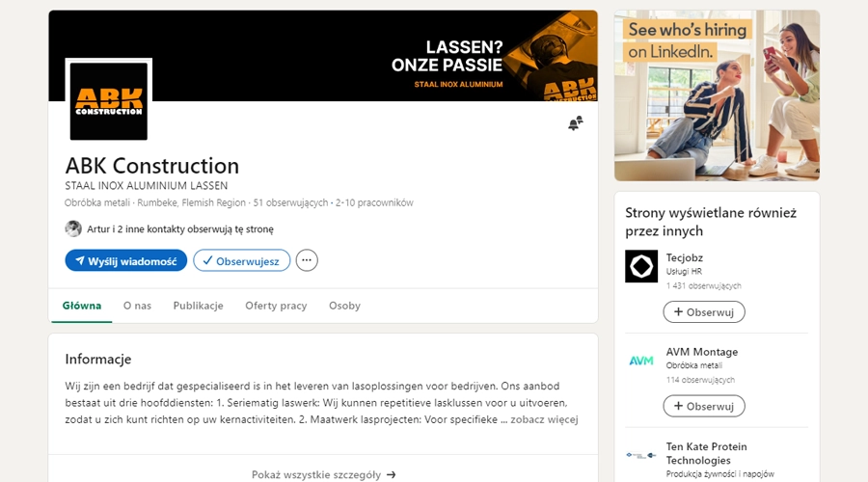Click the See who's hiring ad
This screenshot has height=482, width=868.
pyautogui.click(x=717, y=95)
